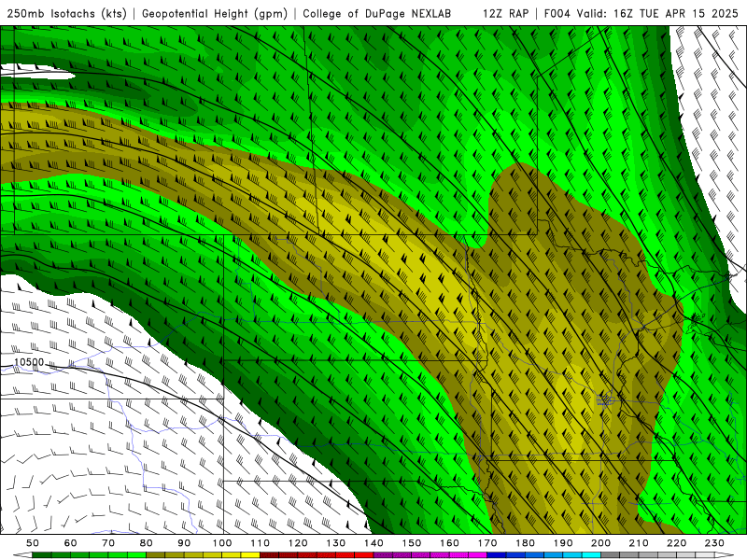Image resolution: width=747 pixels, height=560 pixels.
Task: Click the bright magenta color bar swatch
Action: click(478, 554)
